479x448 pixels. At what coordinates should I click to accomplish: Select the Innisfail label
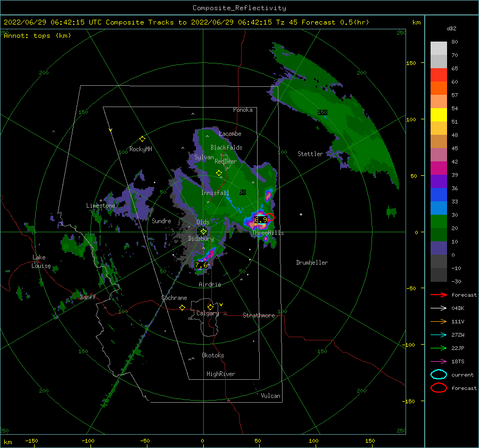[x=215, y=193]
